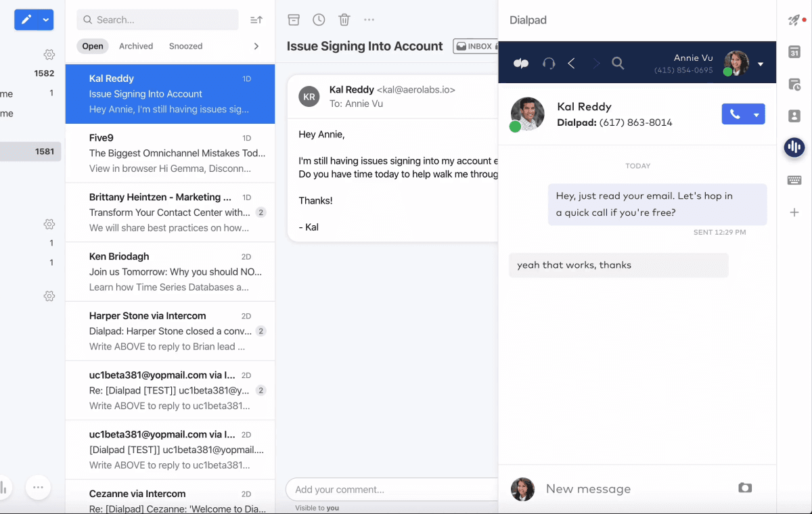Switch to the Snoozed tab
This screenshot has width=812, height=514.
186,46
